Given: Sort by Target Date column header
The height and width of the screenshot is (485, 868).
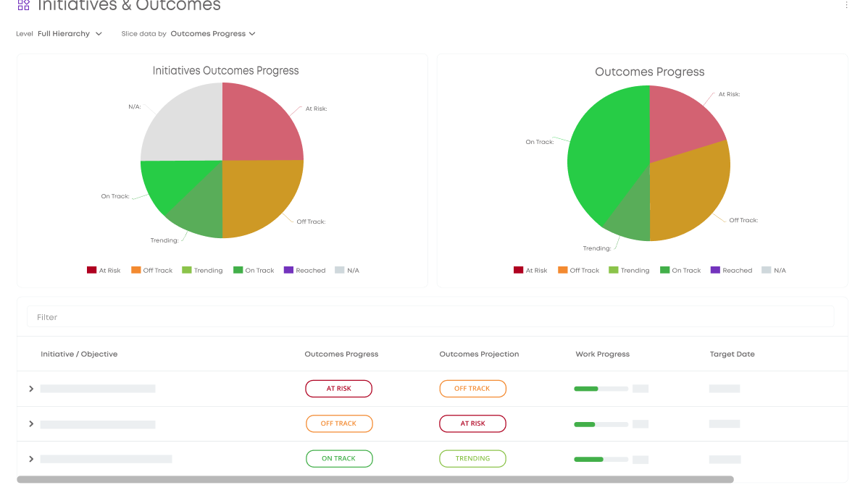Looking at the screenshot, I should tap(732, 355).
